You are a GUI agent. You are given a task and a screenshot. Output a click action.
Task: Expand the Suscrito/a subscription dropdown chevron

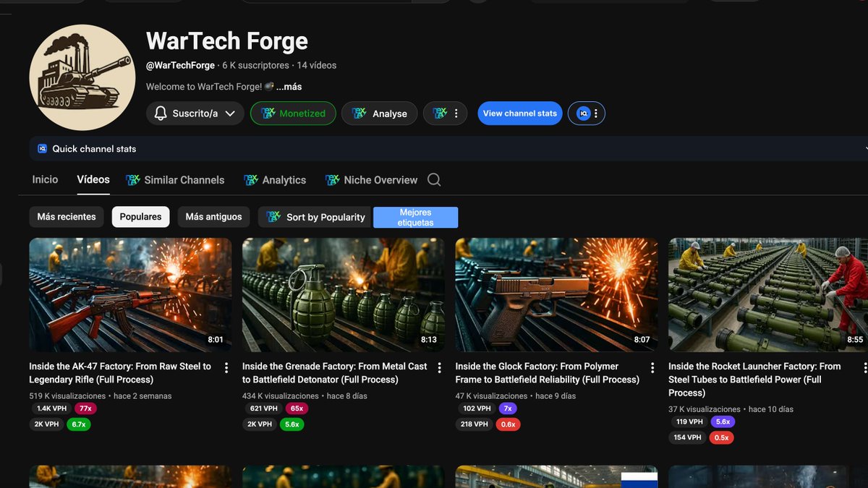pyautogui.click(x=230, y=114)
